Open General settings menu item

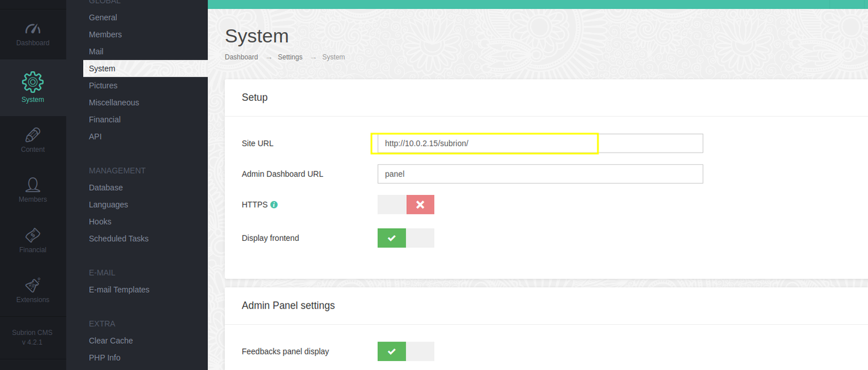103,18
